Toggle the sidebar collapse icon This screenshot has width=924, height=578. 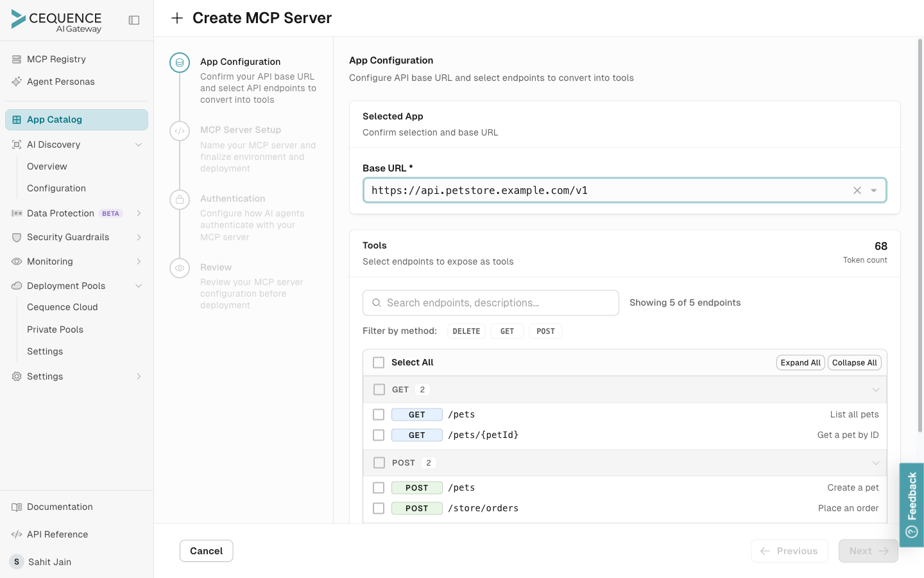click(134, 20)
